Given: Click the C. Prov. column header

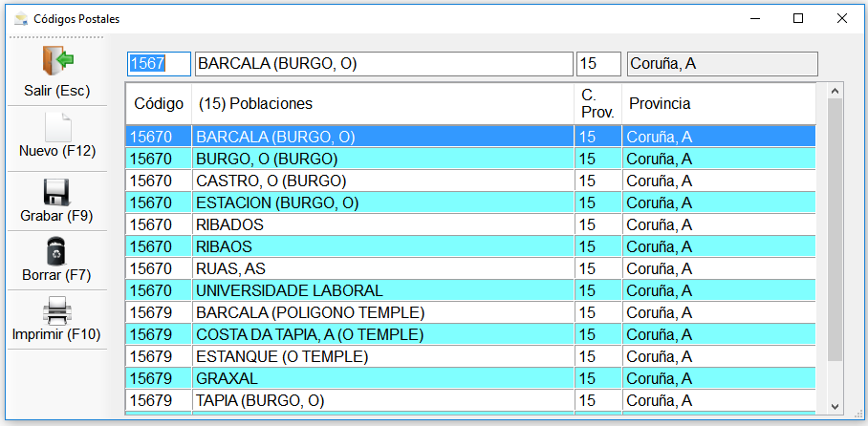Looking at the screenshot, I should click(598, 103).
